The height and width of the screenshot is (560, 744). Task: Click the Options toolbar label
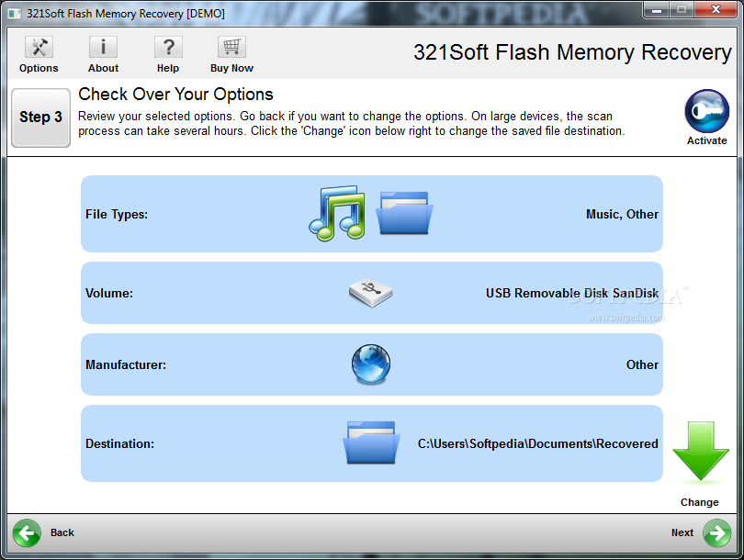(x=39, y=68)
